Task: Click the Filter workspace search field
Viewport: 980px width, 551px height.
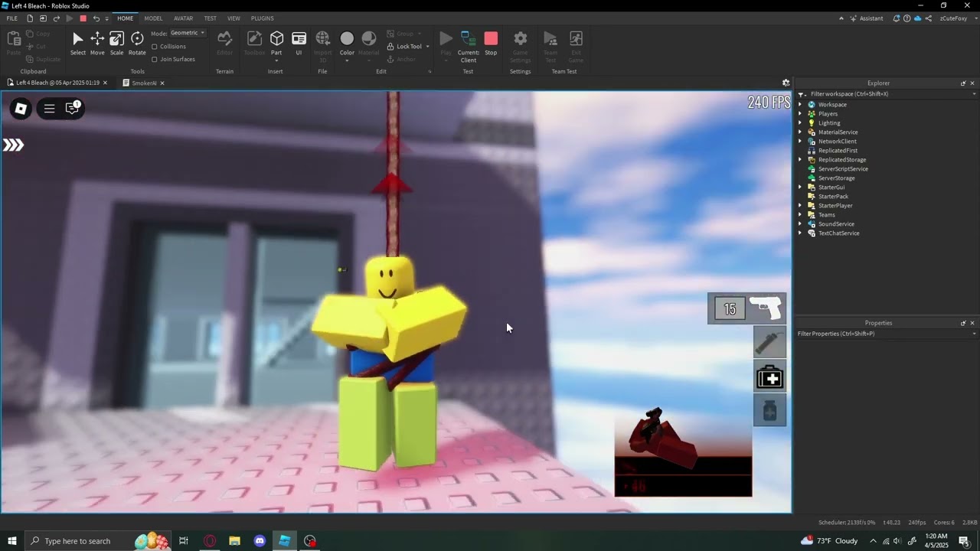Action: point(887,94)
